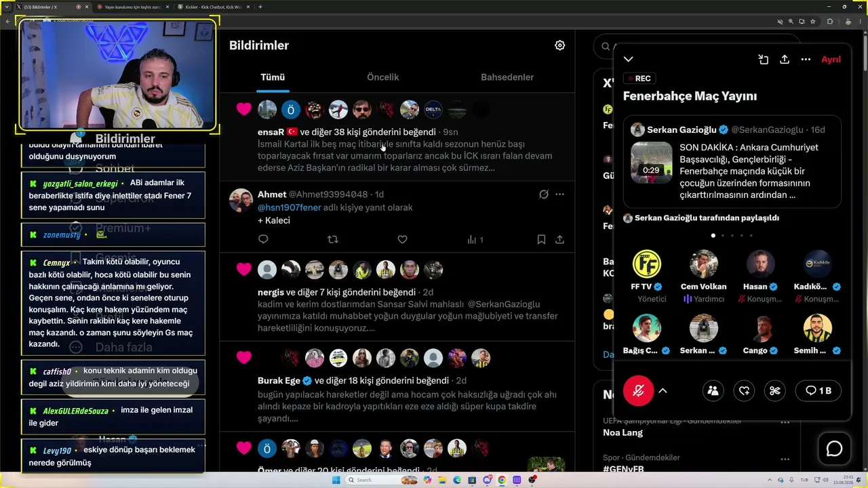Click the Grok icon on Ahmet's post
The height and width of the screenshot is (488, 868).
[x=543, y=195]
